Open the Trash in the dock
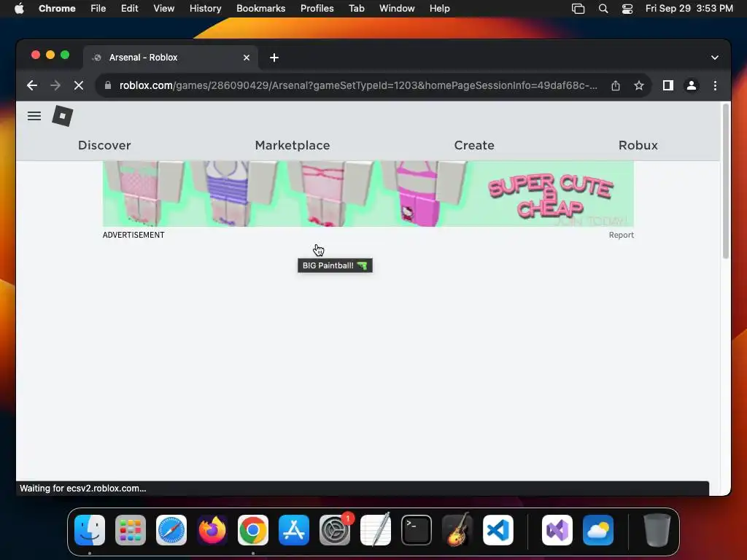 coord(657,530)
